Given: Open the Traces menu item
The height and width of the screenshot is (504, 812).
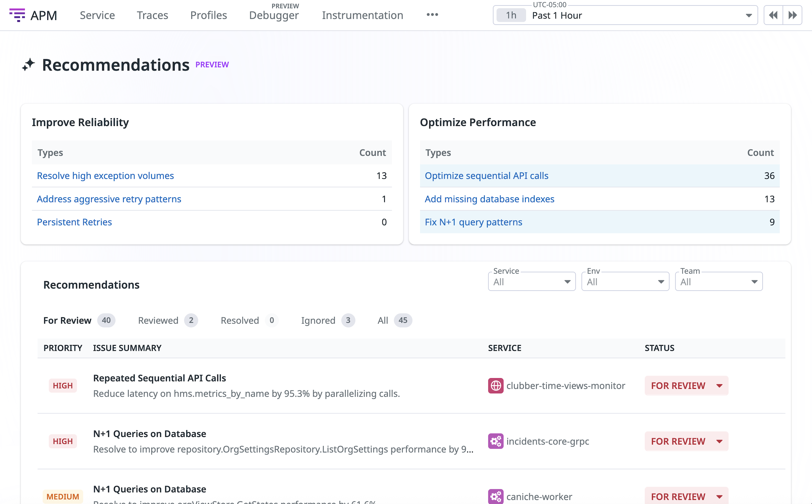Looking at the screenshot, I should click(153, 15).
